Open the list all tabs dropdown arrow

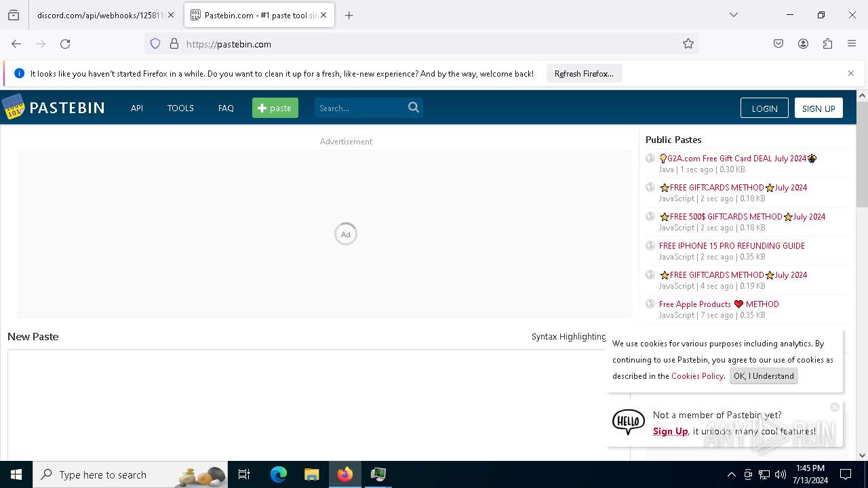point(734,15)
